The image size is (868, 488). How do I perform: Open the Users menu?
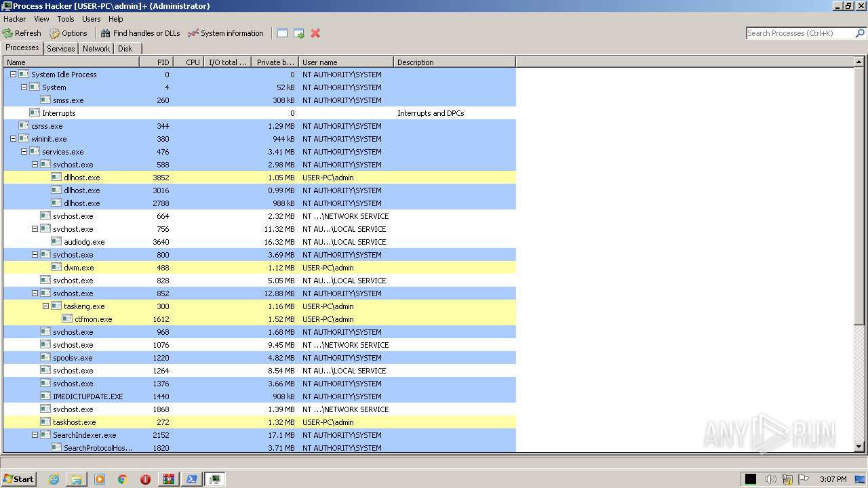(91, 19)
